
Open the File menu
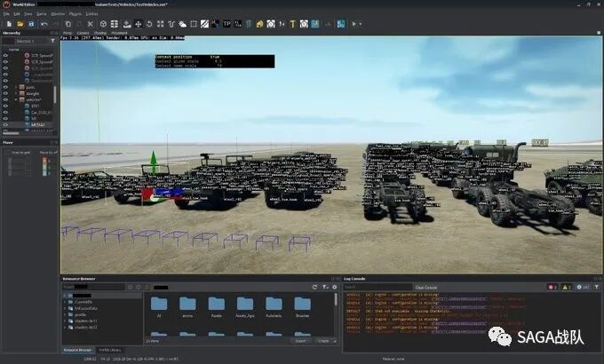6,14
